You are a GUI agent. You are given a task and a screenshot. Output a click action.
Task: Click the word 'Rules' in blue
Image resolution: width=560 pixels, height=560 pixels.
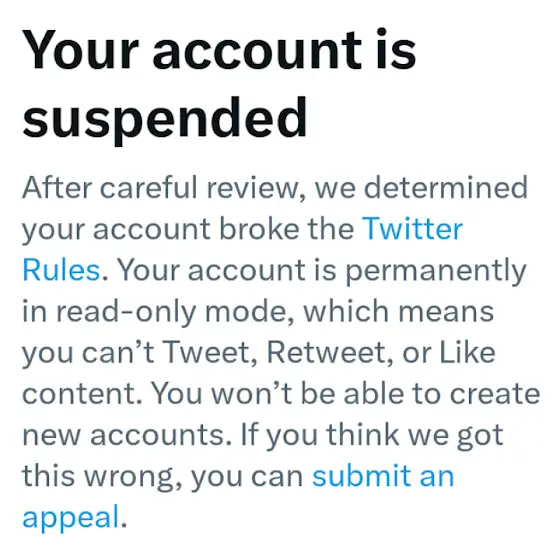[61, 270]
